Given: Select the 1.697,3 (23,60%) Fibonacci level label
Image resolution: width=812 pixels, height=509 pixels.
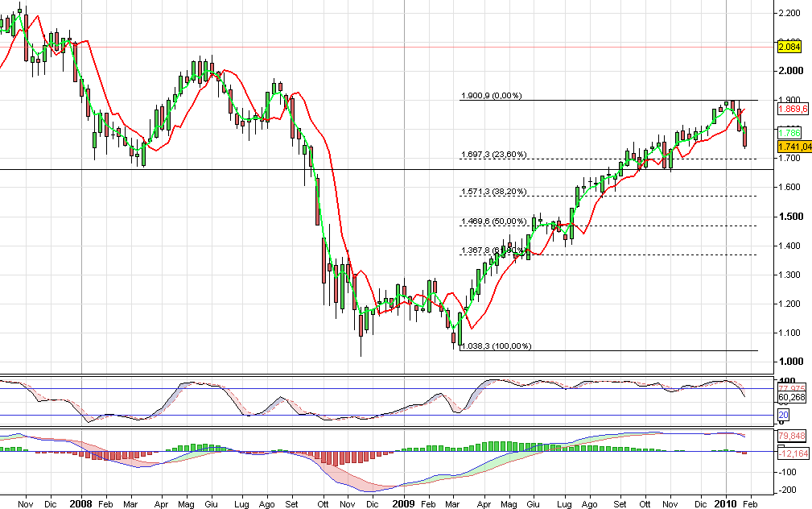Looking at the screenshot, I should pos(493,155).
